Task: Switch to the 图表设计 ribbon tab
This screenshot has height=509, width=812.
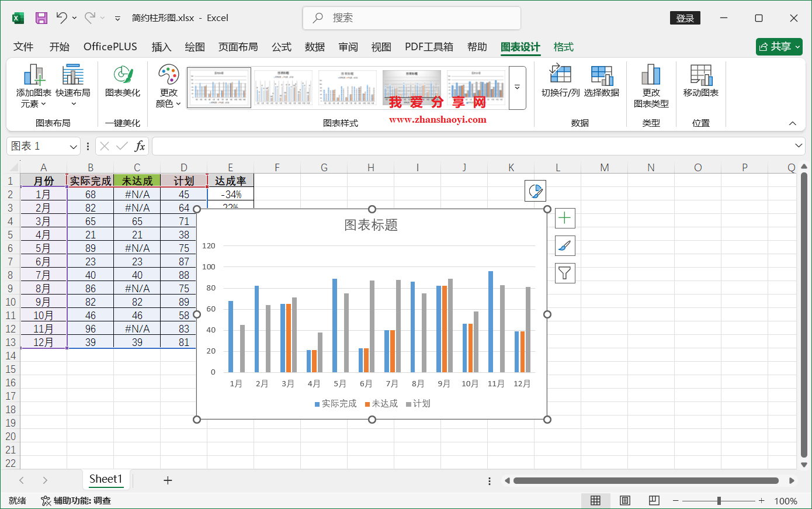Action: (x=520, y=47)
